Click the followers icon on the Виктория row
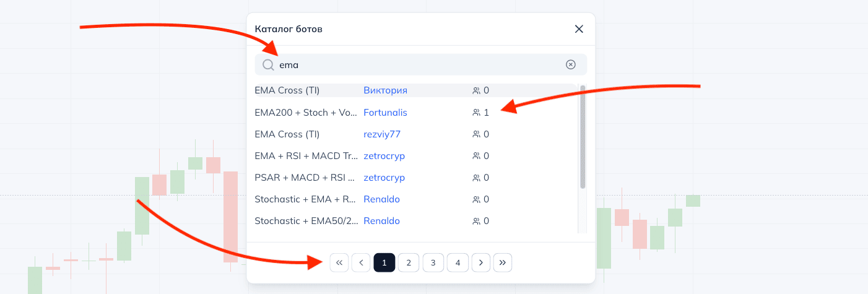 point(476,90)
